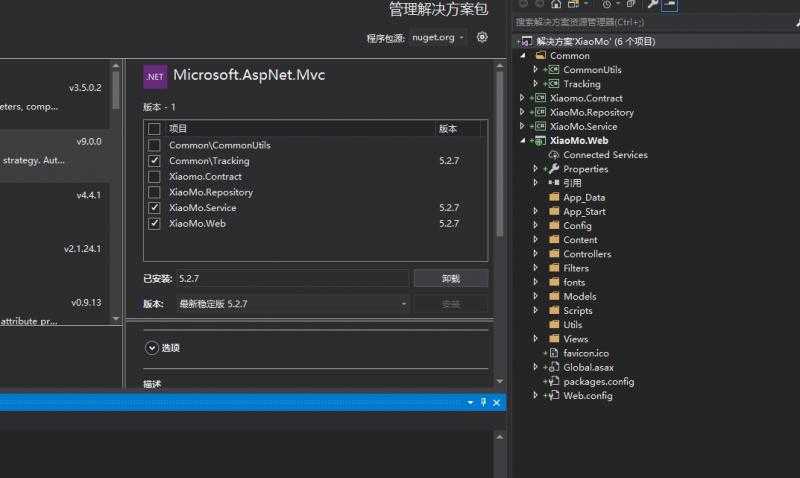Open package source settings gear icon
Screen dimensions: 800x478
[x=482, y=37]
